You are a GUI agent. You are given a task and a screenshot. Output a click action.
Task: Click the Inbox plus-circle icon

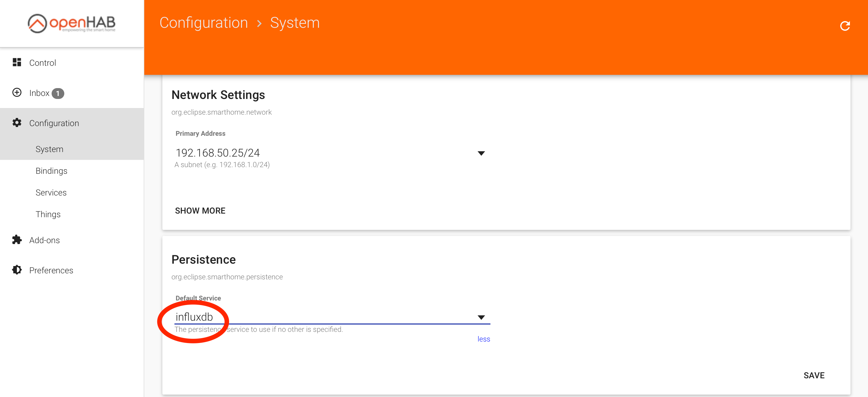pyautogui.click(x=17, y=93)
